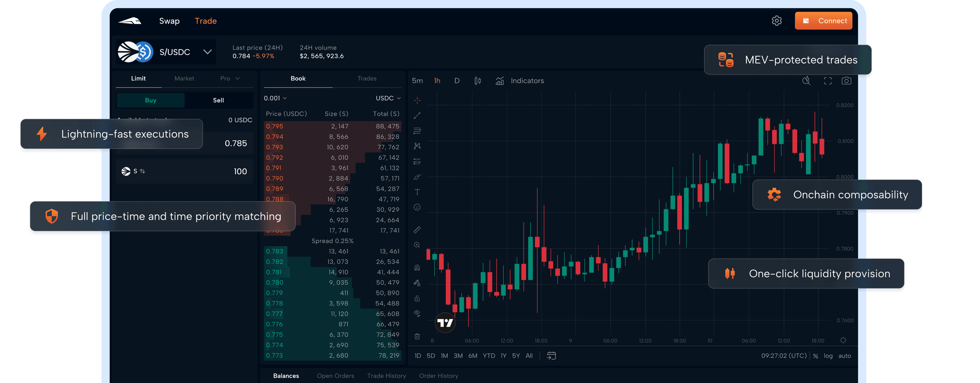980x383 pixels.
Task: Open the candlestick chart style icon
Action: point(477,81)
